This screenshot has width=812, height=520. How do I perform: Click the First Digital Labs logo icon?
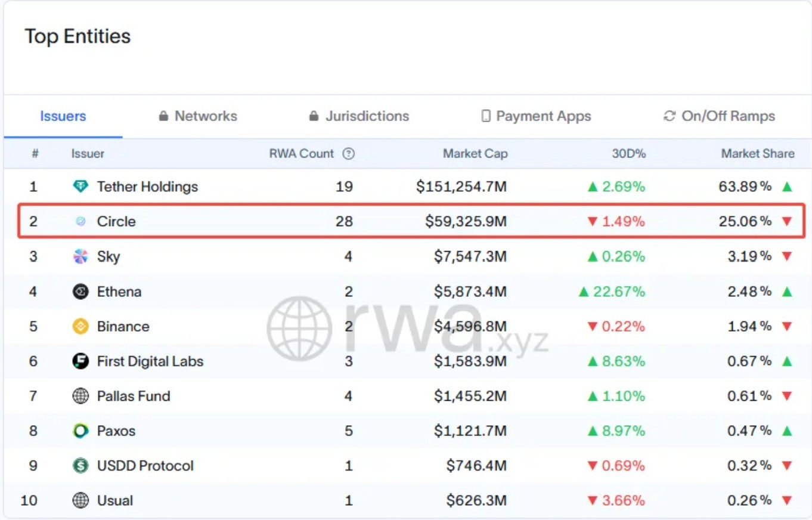[80, 361]
